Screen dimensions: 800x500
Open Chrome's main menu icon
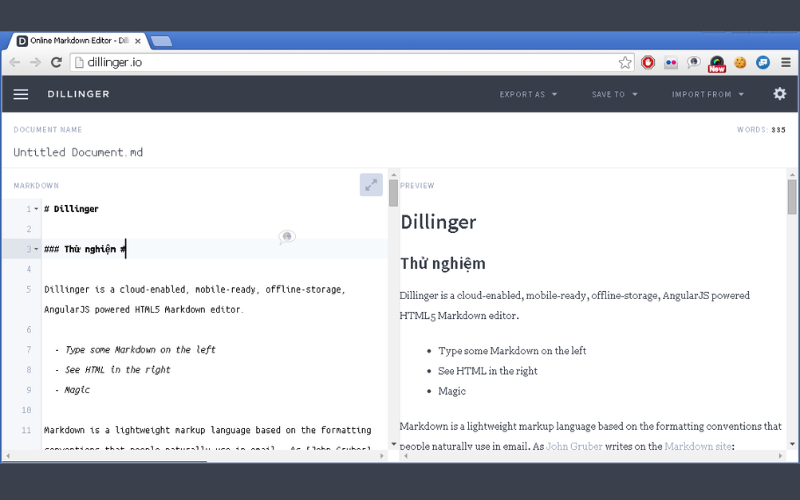786,62
